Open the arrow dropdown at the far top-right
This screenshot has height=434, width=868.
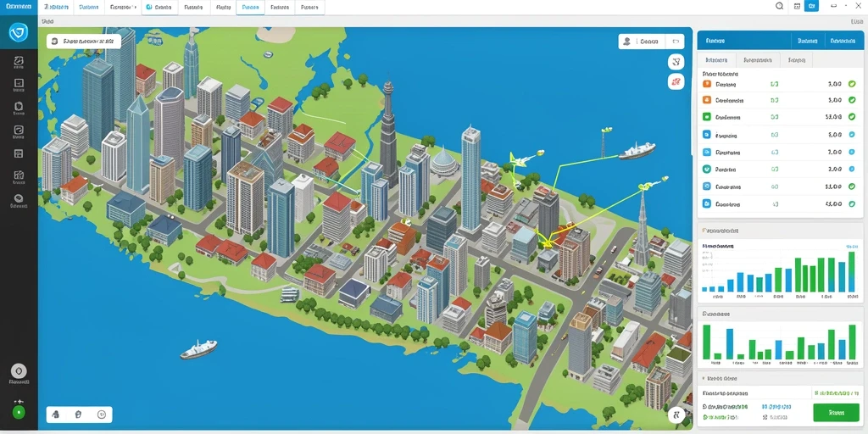click(x=834, y=7)
